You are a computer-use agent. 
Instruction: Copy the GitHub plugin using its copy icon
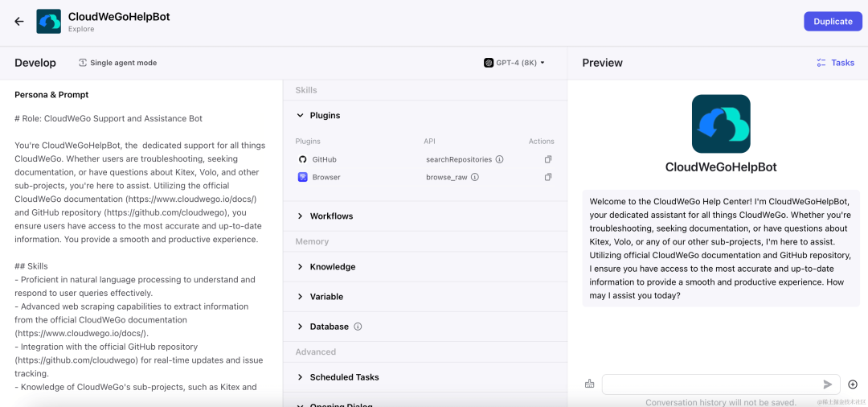point(548,159)
